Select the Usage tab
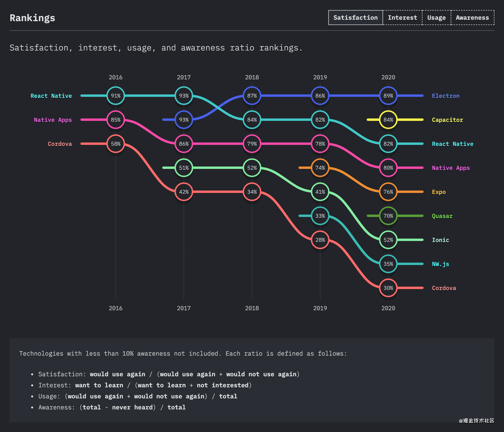The image size is (504, 432). pyautogui.click(x=436, y=18)
